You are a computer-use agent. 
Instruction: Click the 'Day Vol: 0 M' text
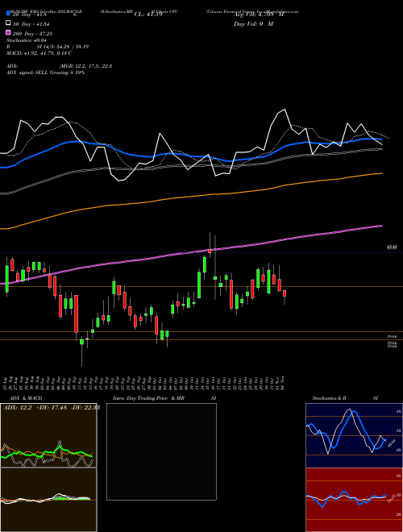[x=253, y=23]
